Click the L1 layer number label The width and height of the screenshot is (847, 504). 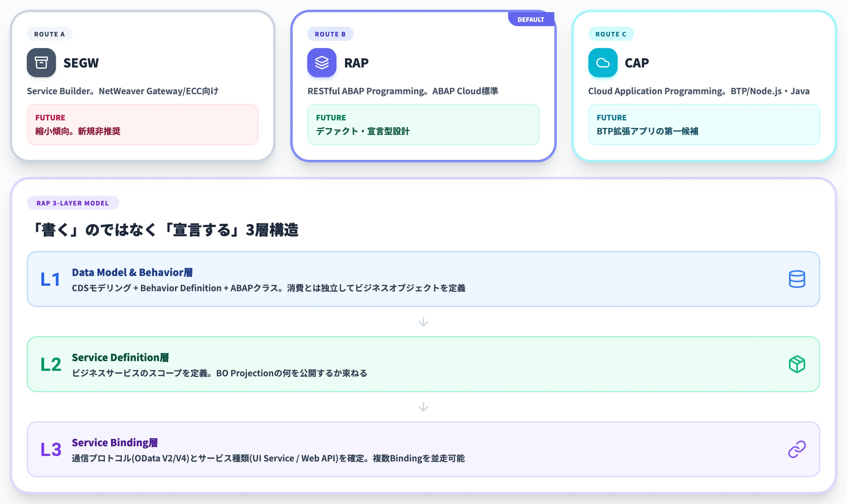point(50,279)
